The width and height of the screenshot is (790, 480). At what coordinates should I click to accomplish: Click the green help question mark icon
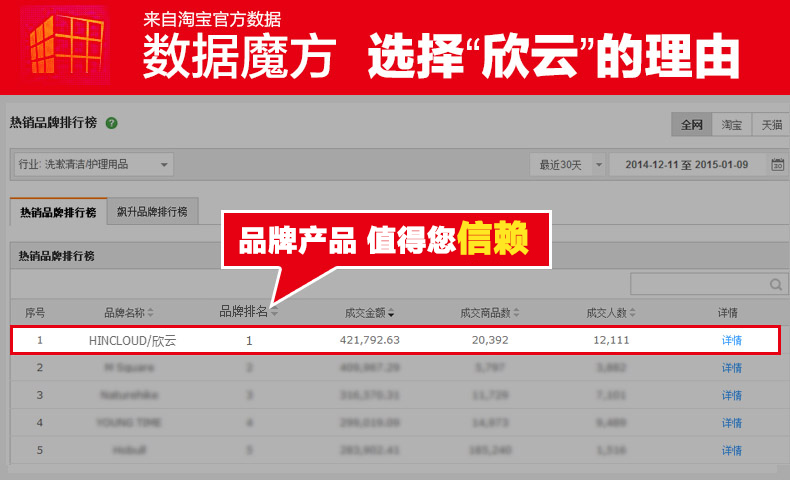pos(111,123)
